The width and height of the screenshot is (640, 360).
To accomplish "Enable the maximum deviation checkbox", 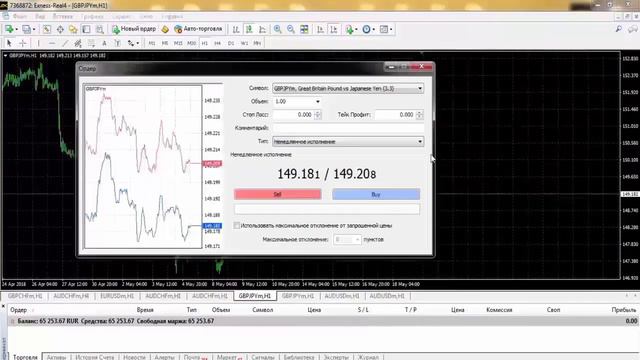I will pos(237,225).
